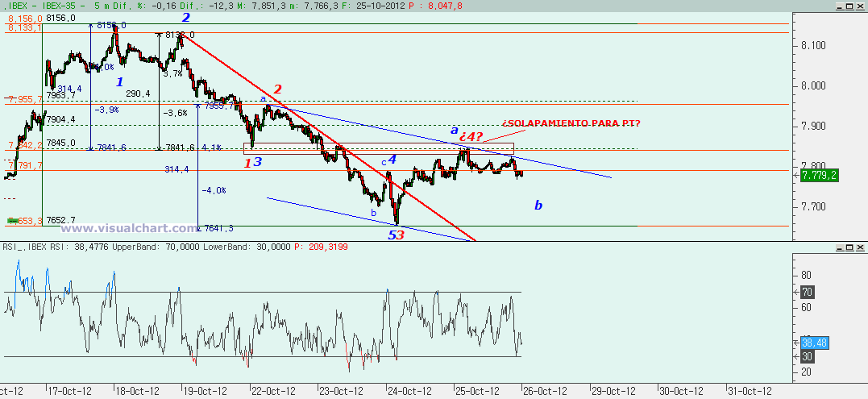Click the 20 level on RSI axis
868x399 pixels.
(807, 372)
